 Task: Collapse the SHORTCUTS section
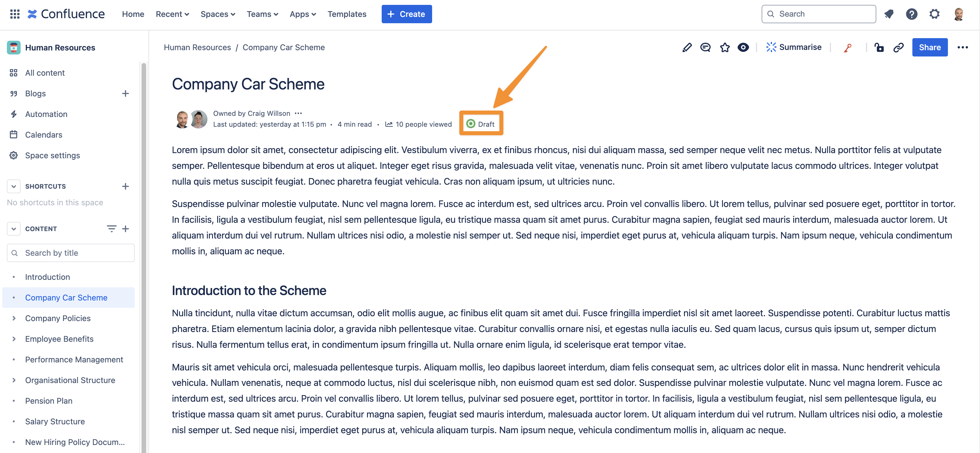pyautogui.click(x=13, y=186)
